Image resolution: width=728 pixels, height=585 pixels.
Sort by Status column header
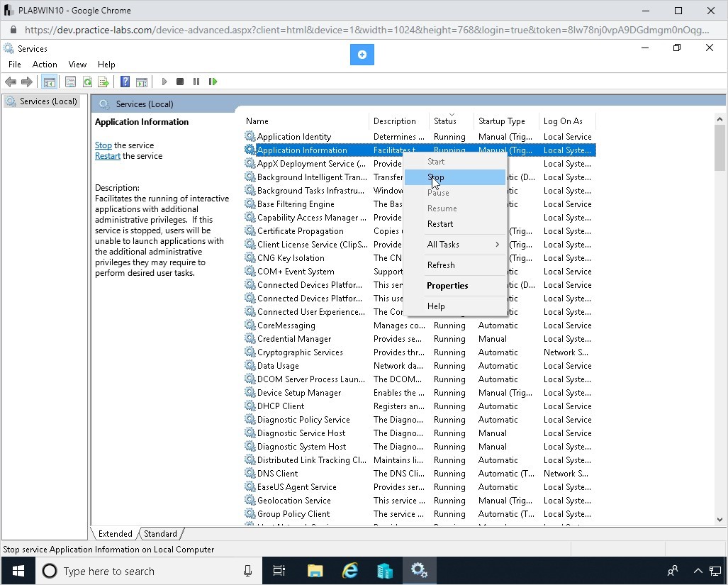(452, 121)
